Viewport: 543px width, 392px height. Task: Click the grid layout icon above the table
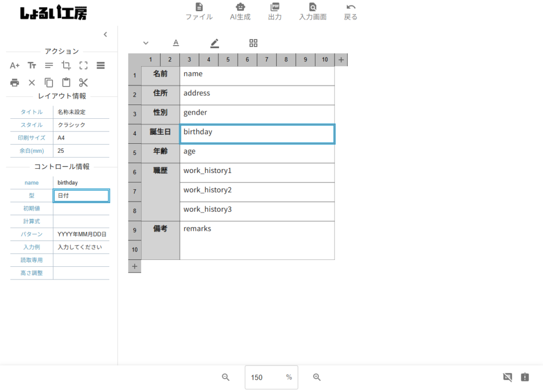coord(253,43)
